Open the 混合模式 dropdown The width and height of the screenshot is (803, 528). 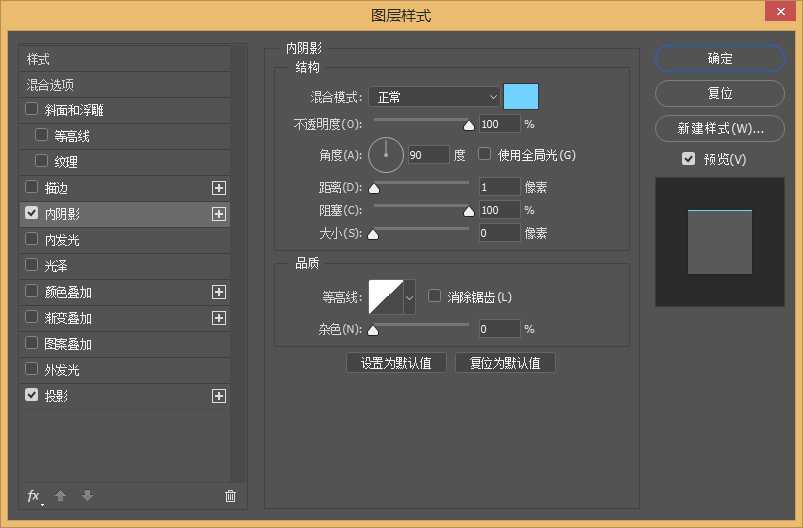coord(434,97)
